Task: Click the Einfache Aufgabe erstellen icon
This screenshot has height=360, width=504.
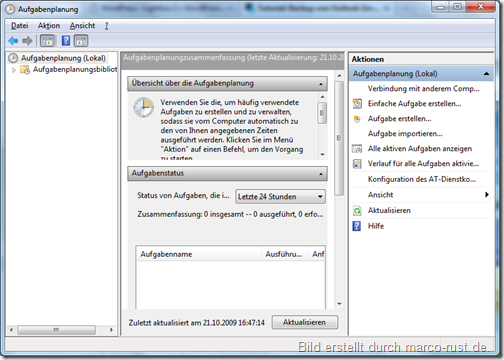Action: [x=357, y=104]
